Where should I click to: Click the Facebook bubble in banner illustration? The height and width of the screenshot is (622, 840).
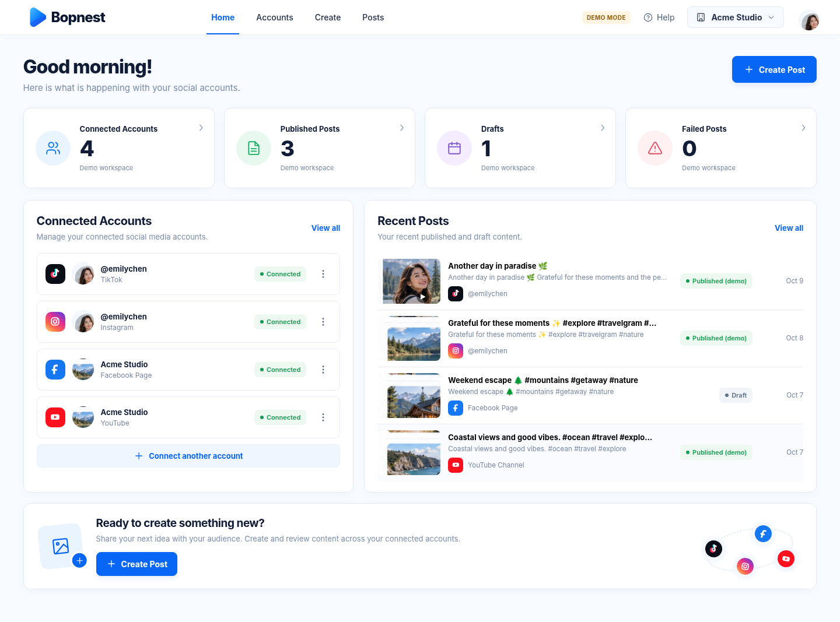point(763,533)
